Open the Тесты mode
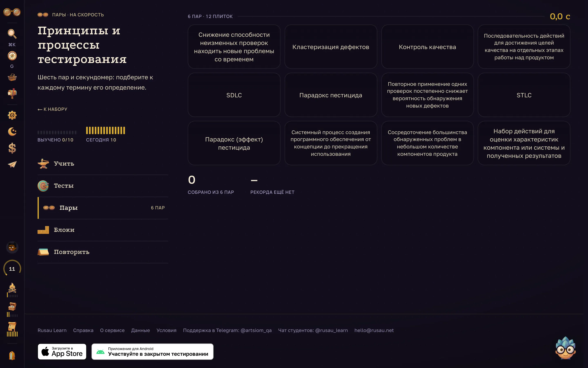588x368 pixels. (103, 186)
